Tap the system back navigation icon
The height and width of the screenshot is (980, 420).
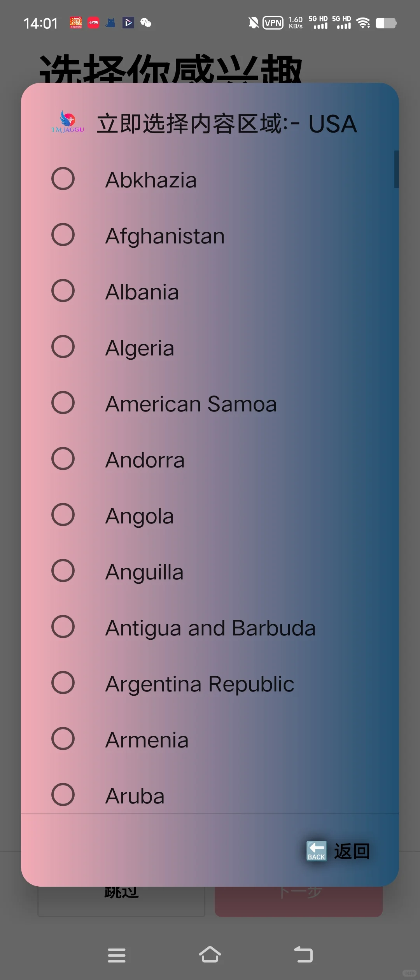303,954
